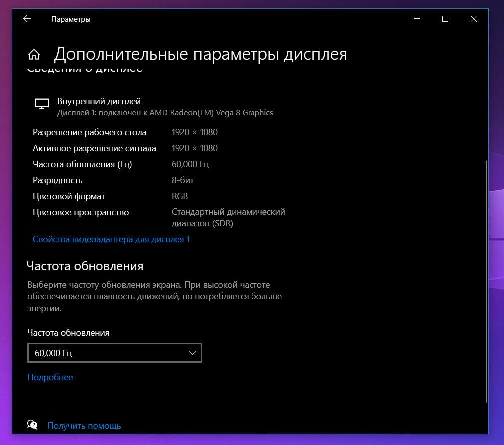504x445 pixels.
Task: Click the Параметры window title text
Action: click(x=71, y=19)
